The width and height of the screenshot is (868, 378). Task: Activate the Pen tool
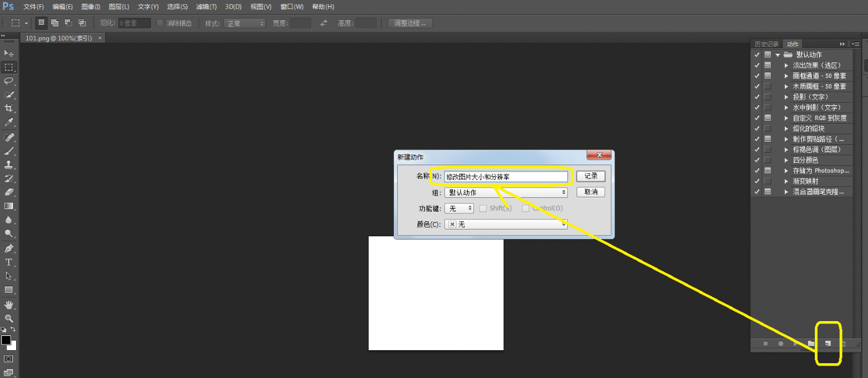tap(9, 248)
